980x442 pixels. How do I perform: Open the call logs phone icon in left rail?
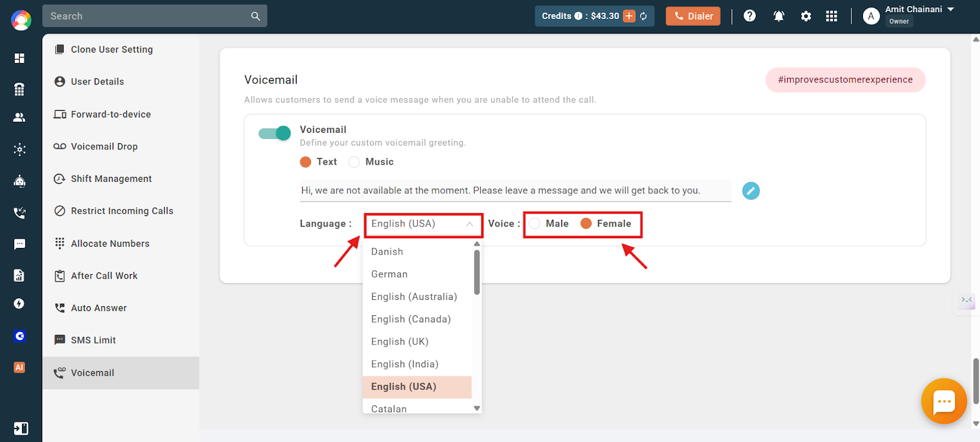[20, 213]
